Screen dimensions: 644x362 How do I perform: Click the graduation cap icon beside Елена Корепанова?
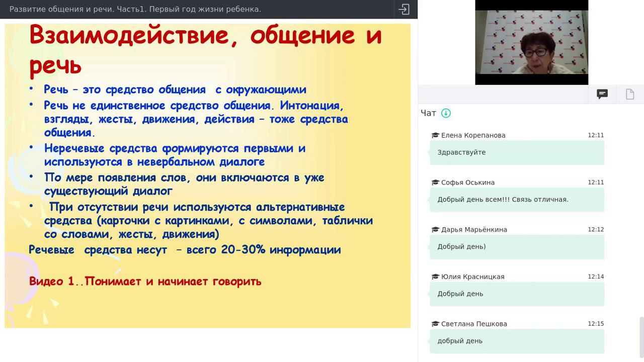click(435, 135)
